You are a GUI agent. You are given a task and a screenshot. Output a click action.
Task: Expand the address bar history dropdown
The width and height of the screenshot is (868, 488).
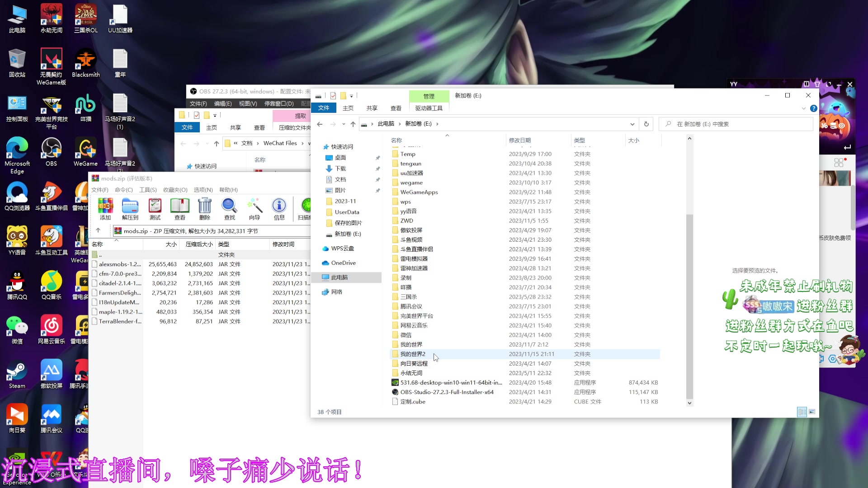point(632,124)
